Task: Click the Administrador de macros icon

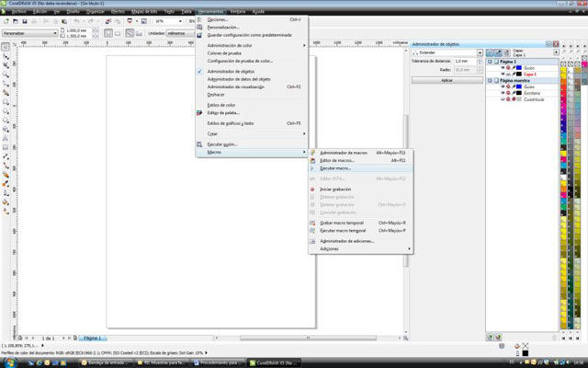Action: [x=313, y=152]
